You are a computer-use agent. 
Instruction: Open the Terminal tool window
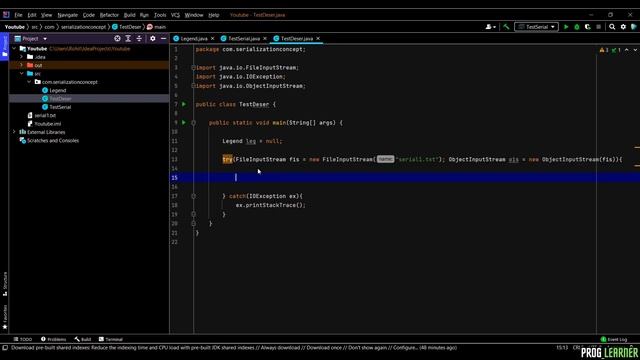pyautogui.click(x=111, y=339)
